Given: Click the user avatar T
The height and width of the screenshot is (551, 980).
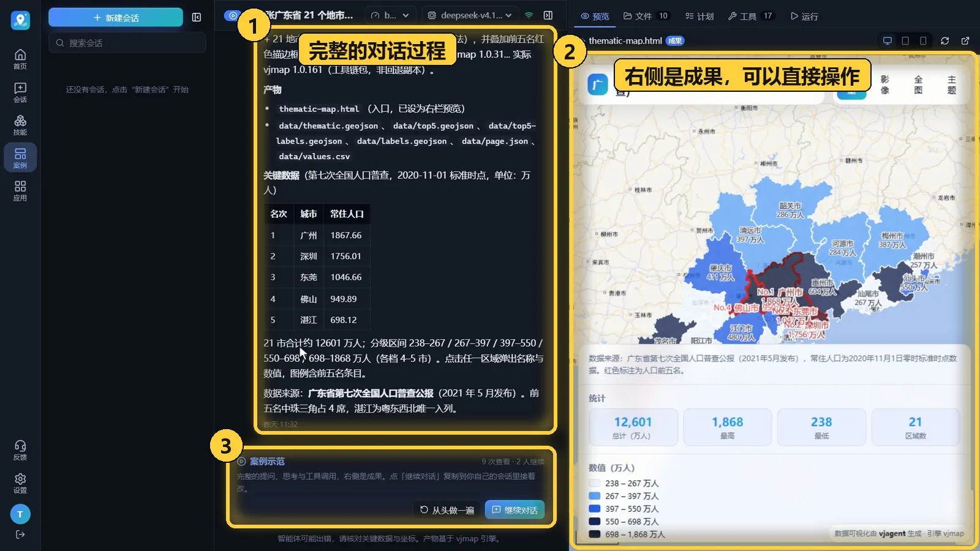Looking at the screenshot, I should 20,514.
